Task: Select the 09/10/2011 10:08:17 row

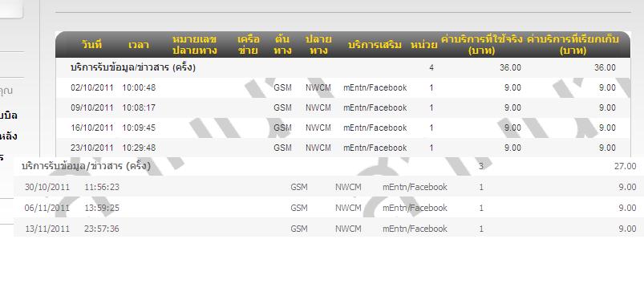Action: click(343, 108)
